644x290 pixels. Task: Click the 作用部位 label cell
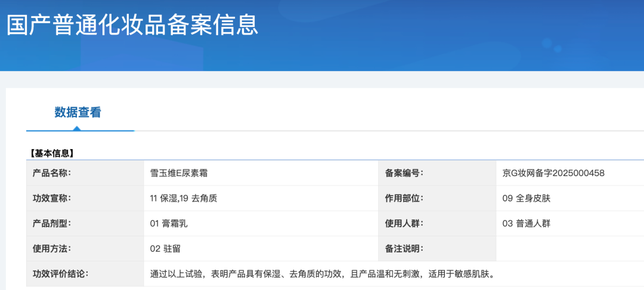(437, 198)
